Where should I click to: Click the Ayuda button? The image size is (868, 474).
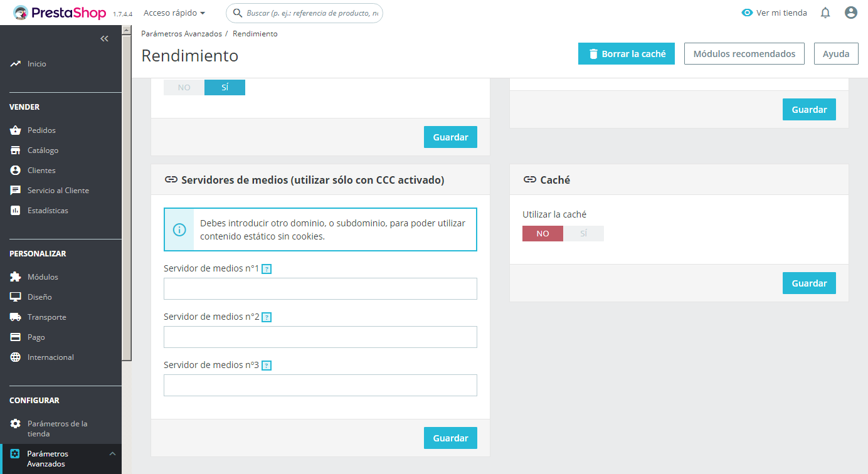836,54
